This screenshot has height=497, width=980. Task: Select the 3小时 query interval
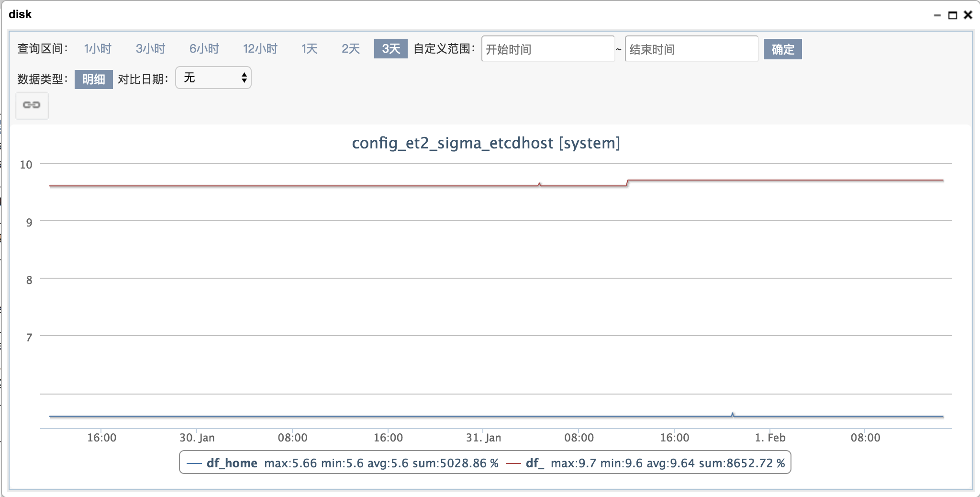click(150, 48)
